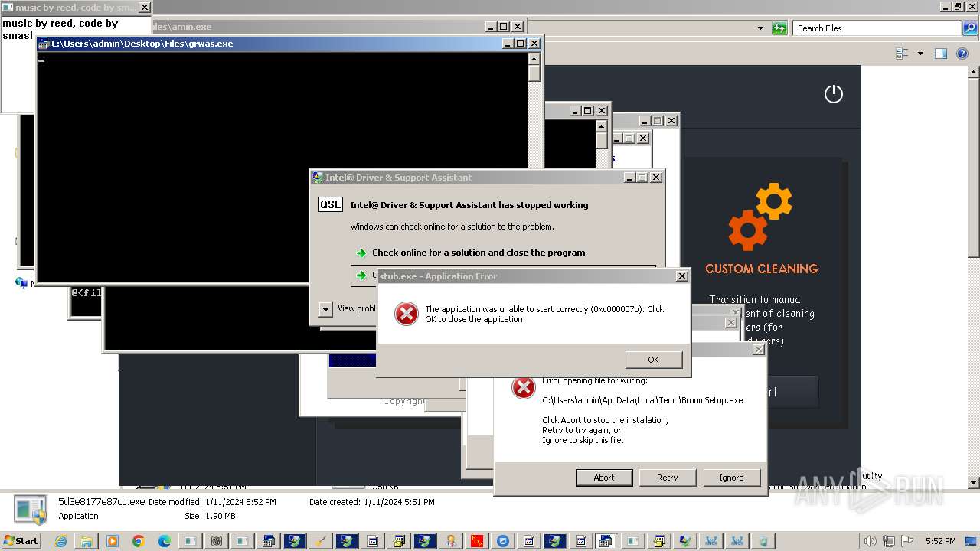Click OK in stub.exe Application Error
Image resolution: width=980 pixels, height=551 pixels.
pos(653,360)
